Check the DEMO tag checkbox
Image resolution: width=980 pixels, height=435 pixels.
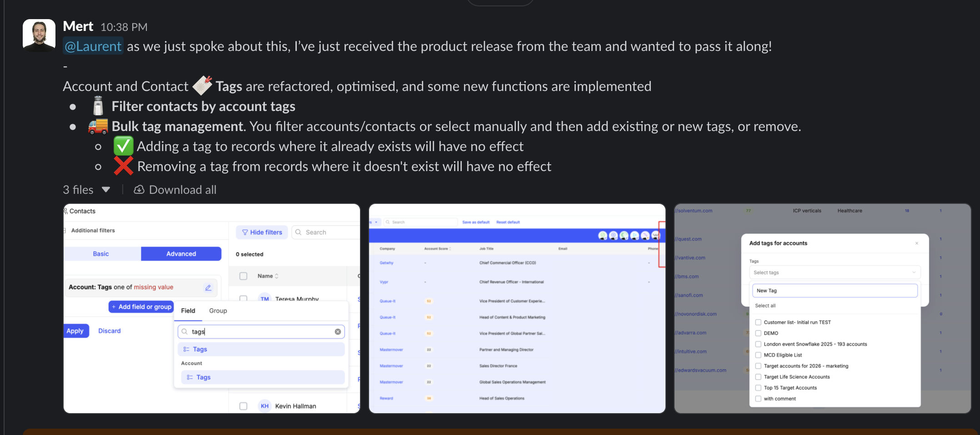758,333
